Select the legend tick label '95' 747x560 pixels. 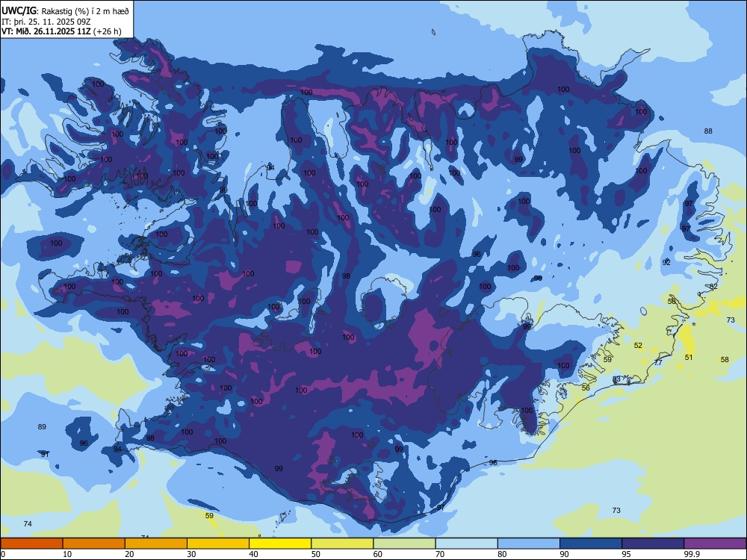click(x=627, y=554)
